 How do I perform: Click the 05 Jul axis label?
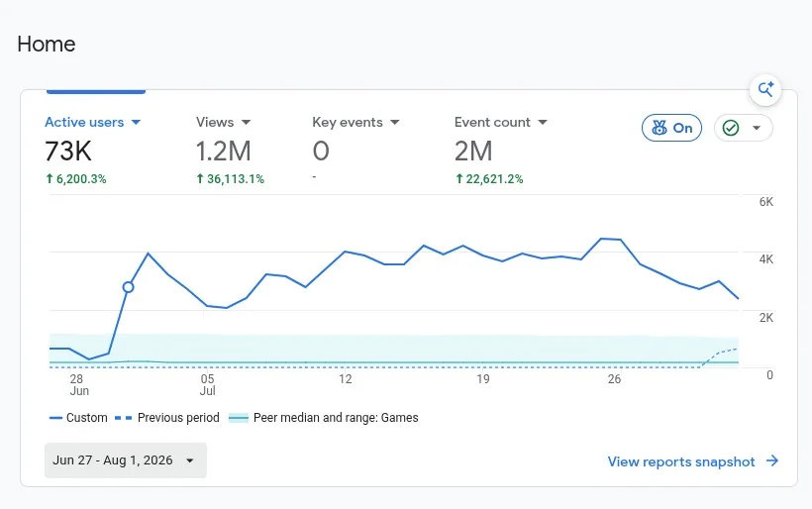[207, 385]
